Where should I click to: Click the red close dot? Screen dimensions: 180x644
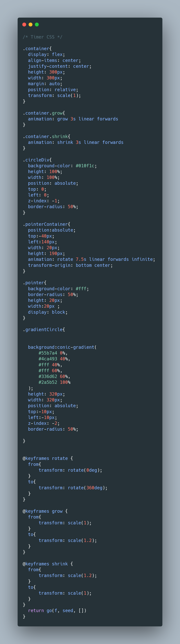pyautogui.click(x=24, y=25)
